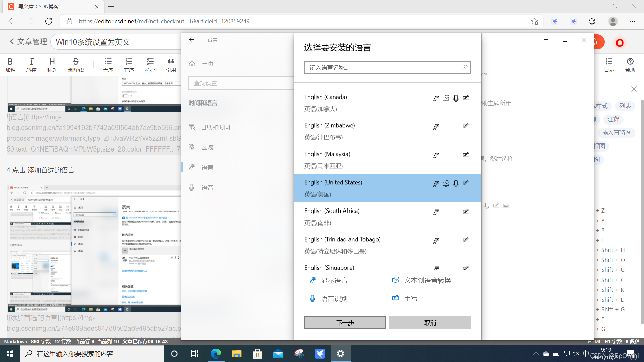Go back with the Settings back arrow
This screenshot has width=644, height=362.
pyautogui.click(x=191, y=40)
